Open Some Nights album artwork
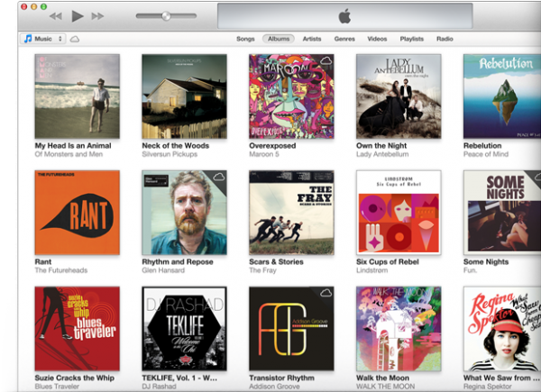Screen dimensions: 541x392 (502, 213)
